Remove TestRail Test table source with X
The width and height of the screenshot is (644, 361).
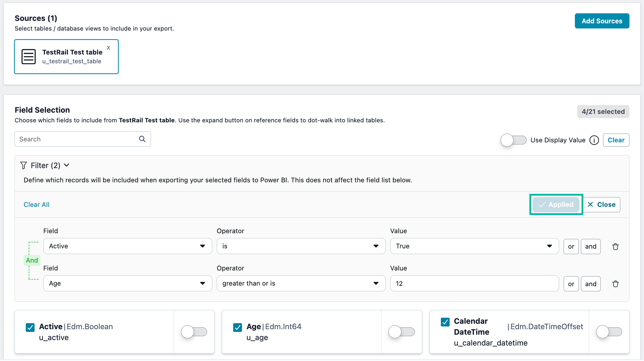pyautogui.click(x=108, y=48)
